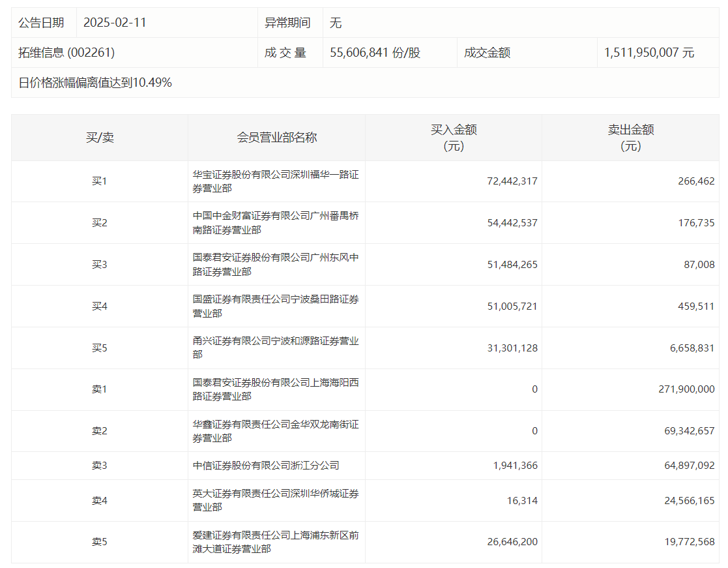
Task: Click sell amount 176,735
Action: [x=696, y=223]
